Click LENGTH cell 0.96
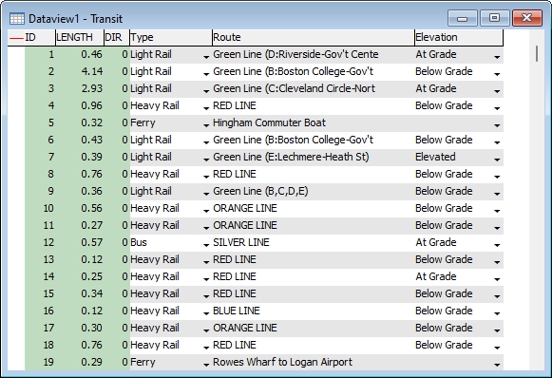 pos(80,106)
